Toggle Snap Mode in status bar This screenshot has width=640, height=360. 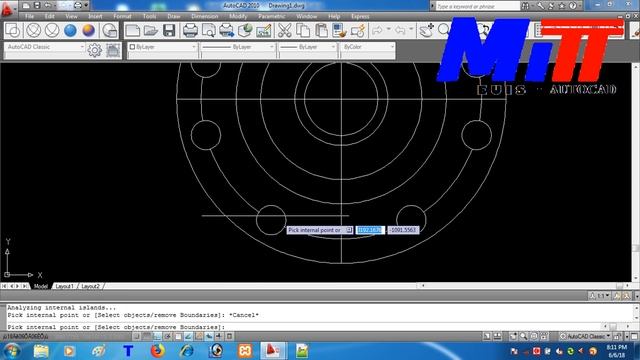[x=137, y=337]
